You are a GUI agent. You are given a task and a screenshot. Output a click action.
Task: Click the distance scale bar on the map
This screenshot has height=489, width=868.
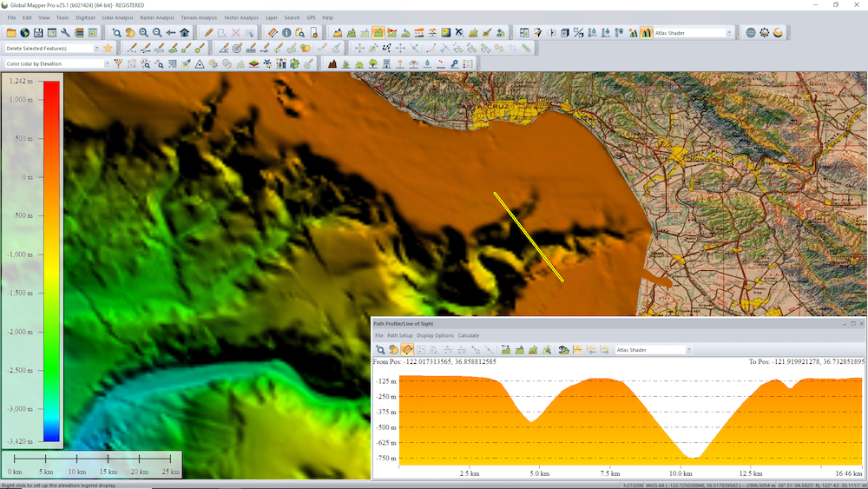click(93, 464)
